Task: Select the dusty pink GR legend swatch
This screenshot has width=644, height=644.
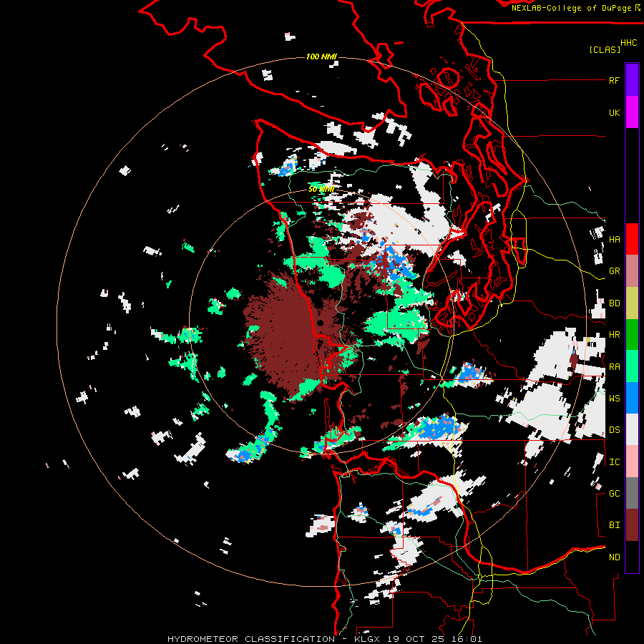Action: tap(632, 270)
